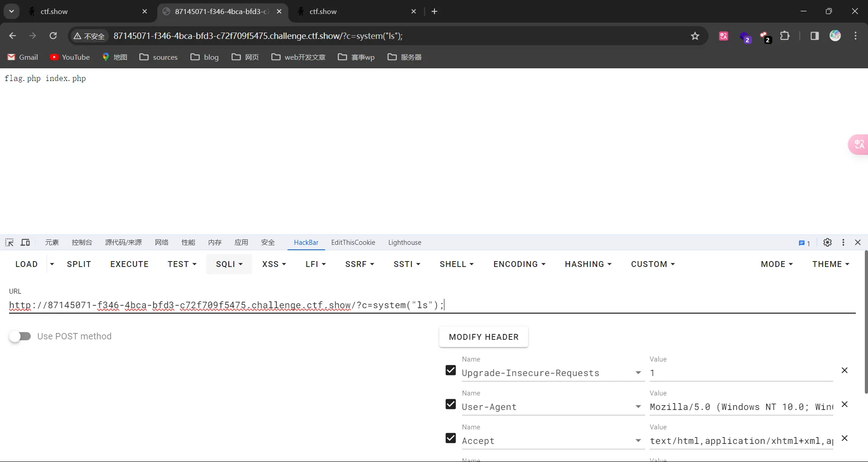Screen dimensions: 868x462
Task: Open the 地图 maps bookmark
Action: [115, 57]
